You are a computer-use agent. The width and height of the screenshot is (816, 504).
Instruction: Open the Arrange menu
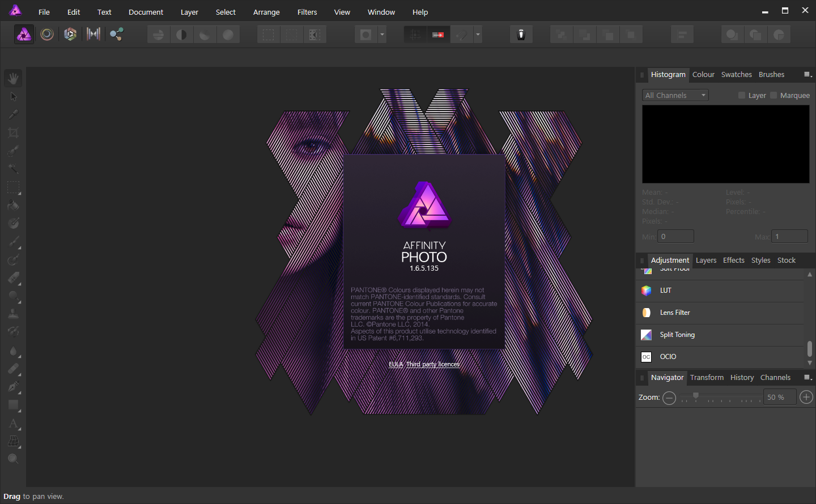(x=266, y=12)
